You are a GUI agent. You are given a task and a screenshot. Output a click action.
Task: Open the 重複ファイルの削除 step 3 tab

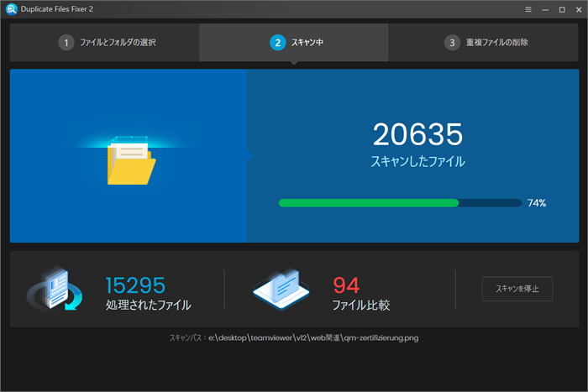coord(483,42)
